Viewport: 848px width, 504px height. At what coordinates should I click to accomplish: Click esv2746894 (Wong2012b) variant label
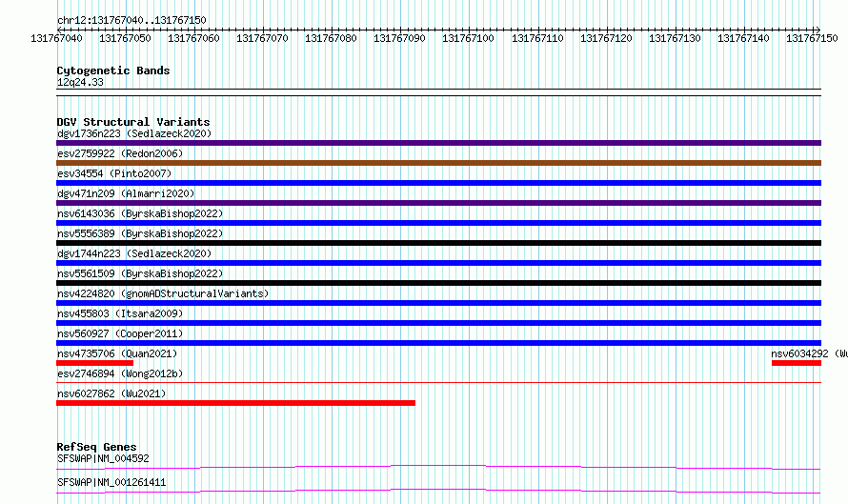coord(120,373)
